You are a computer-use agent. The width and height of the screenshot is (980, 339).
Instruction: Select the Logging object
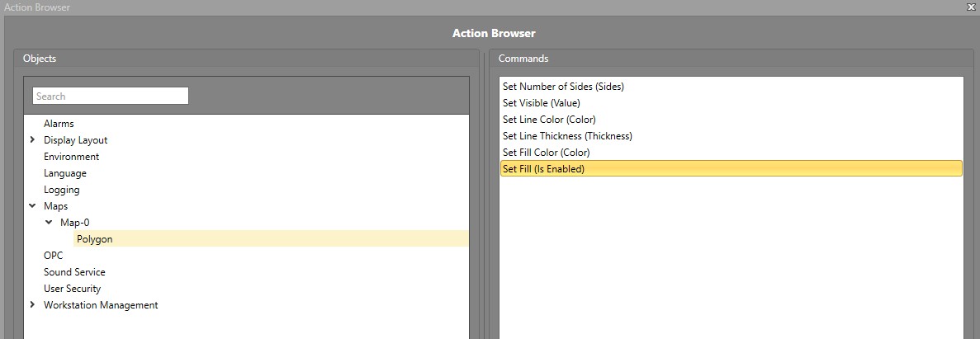[61, 190]
